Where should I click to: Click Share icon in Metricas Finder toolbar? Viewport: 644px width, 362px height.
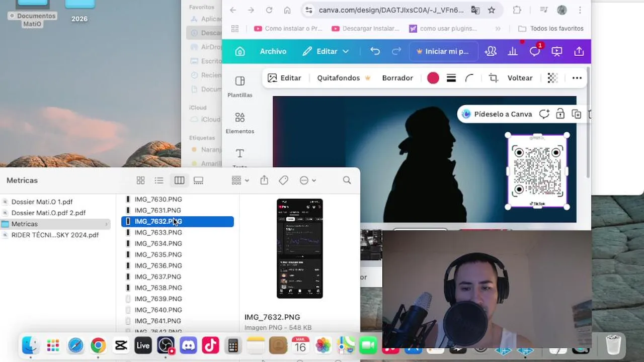[x=264, y=180]
